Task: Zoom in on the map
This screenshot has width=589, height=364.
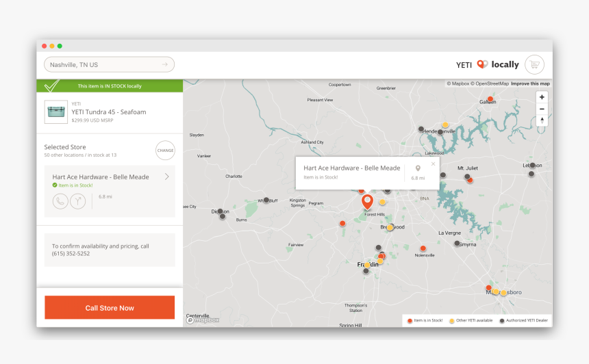Action: [x=542, y=97]
